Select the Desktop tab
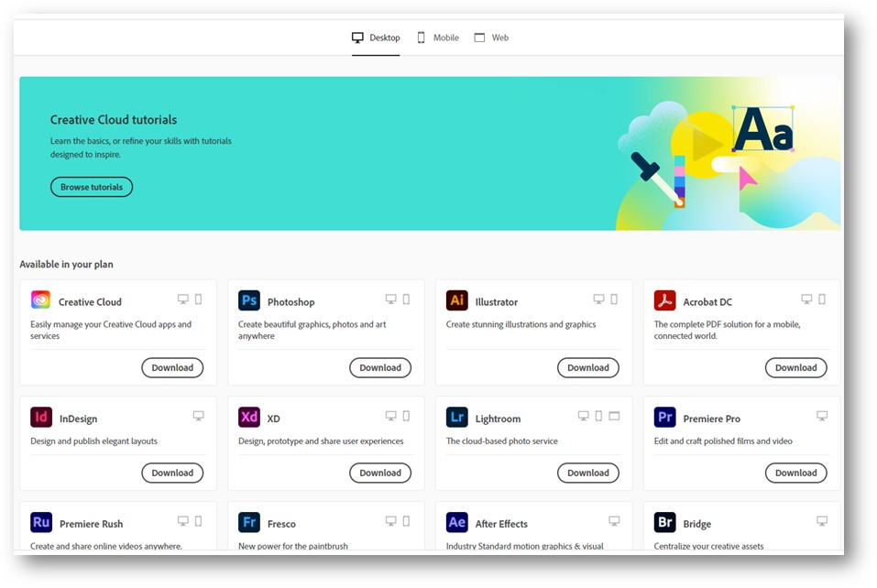The image size is (877, 588). point(376,38)
